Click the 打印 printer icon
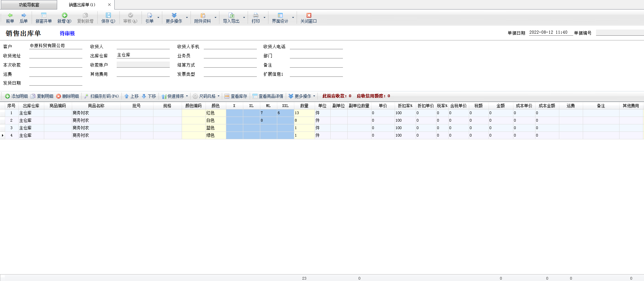 255,16
